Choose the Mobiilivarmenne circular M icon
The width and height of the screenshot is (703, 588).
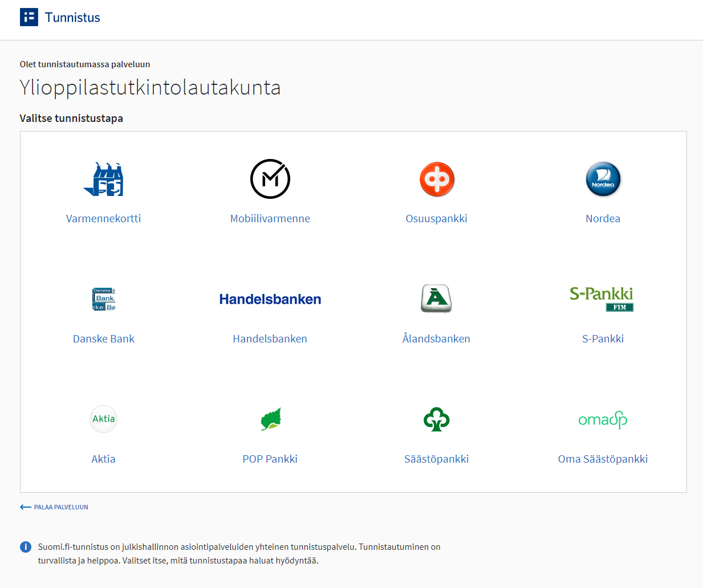270,179
